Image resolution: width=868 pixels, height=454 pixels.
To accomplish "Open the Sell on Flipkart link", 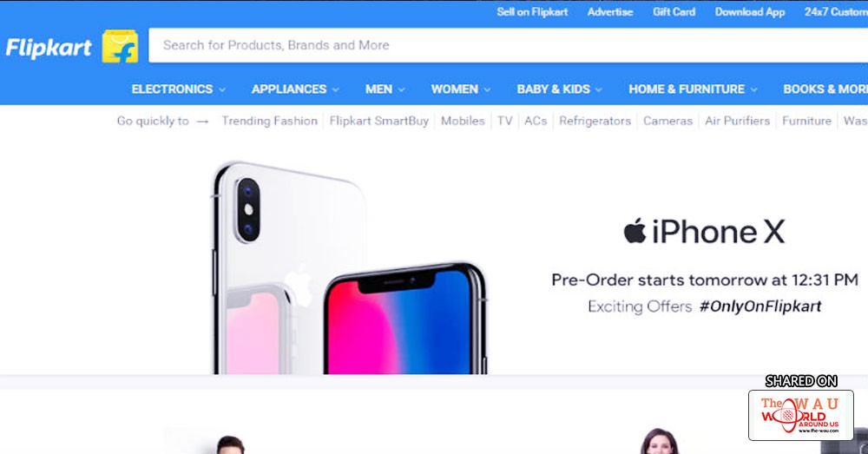I will click(532, 11).
